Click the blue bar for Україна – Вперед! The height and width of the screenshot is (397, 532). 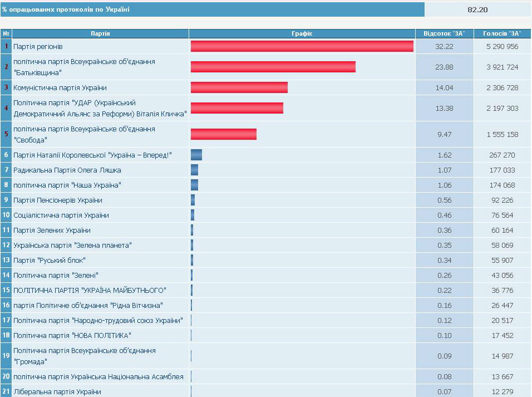coord(196,155)
